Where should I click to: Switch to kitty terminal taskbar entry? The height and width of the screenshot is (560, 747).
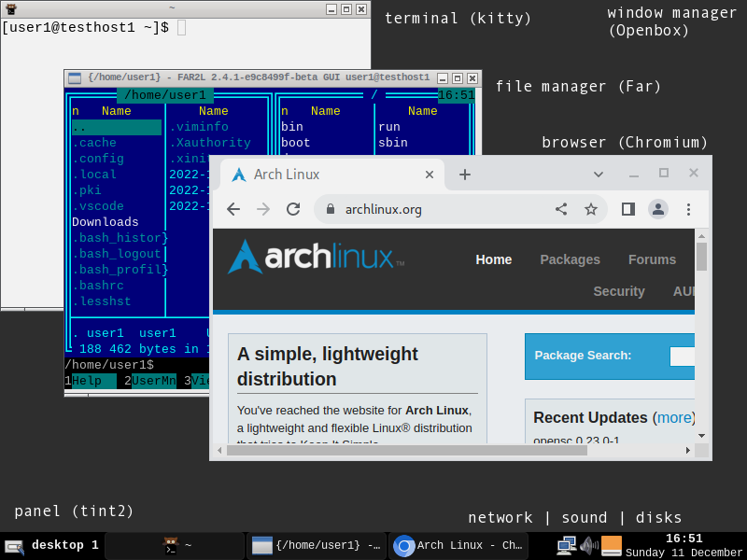(176, 546)
